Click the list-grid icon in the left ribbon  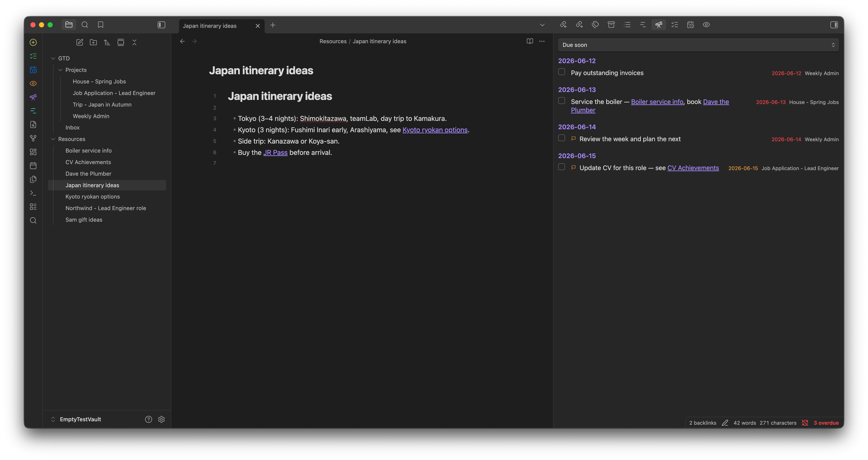[x=33, y=207]
